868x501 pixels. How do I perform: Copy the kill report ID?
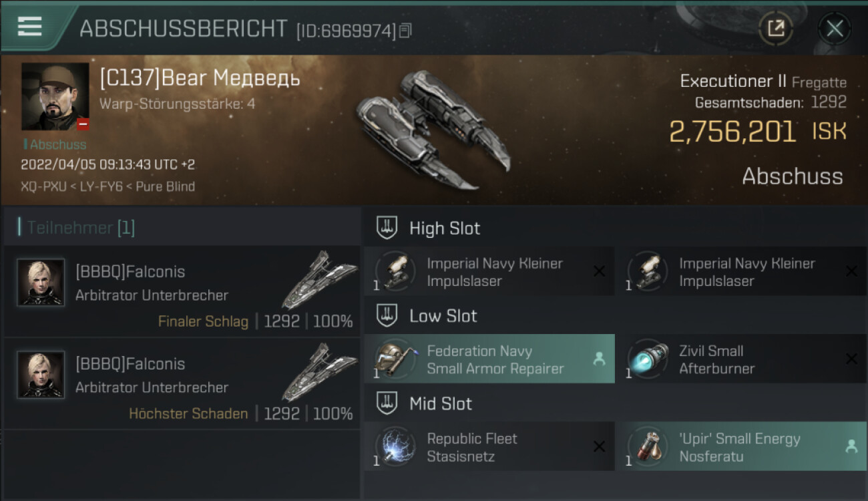405,30
